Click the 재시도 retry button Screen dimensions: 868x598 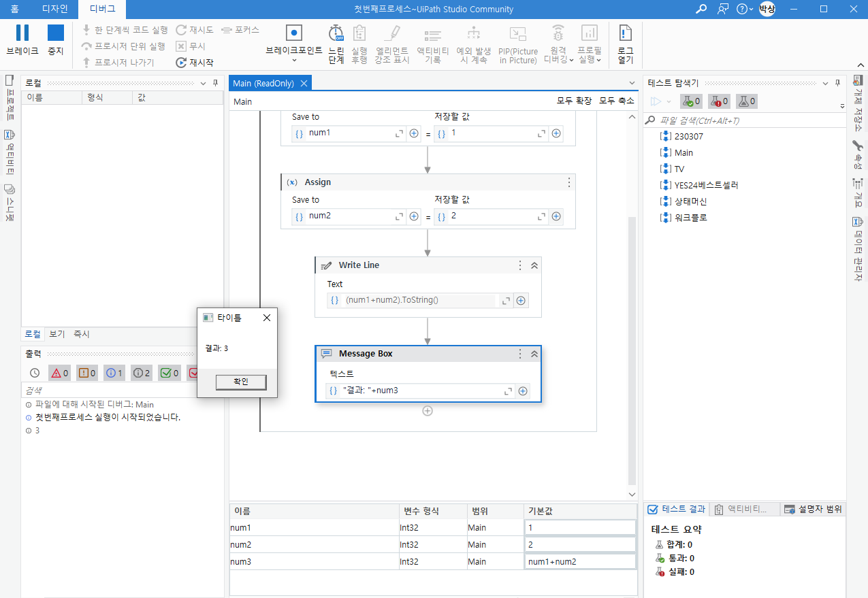click(x=195, y=30)
